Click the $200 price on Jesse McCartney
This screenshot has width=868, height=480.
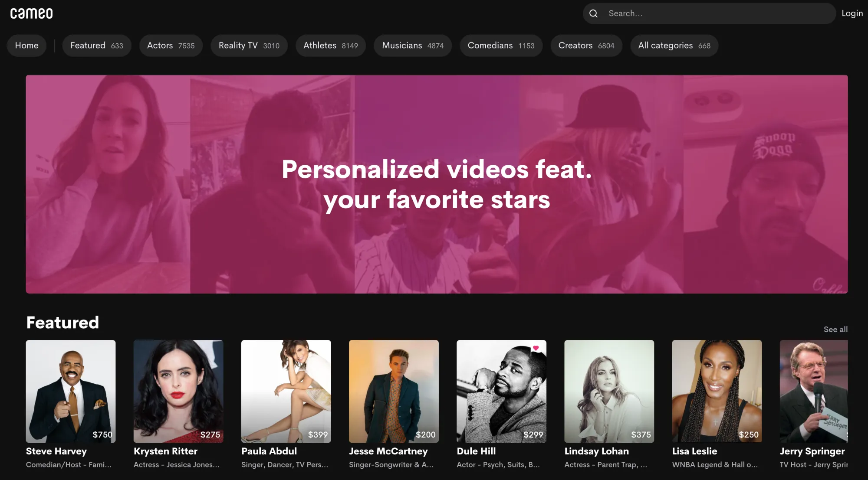(x=425, y=434)
